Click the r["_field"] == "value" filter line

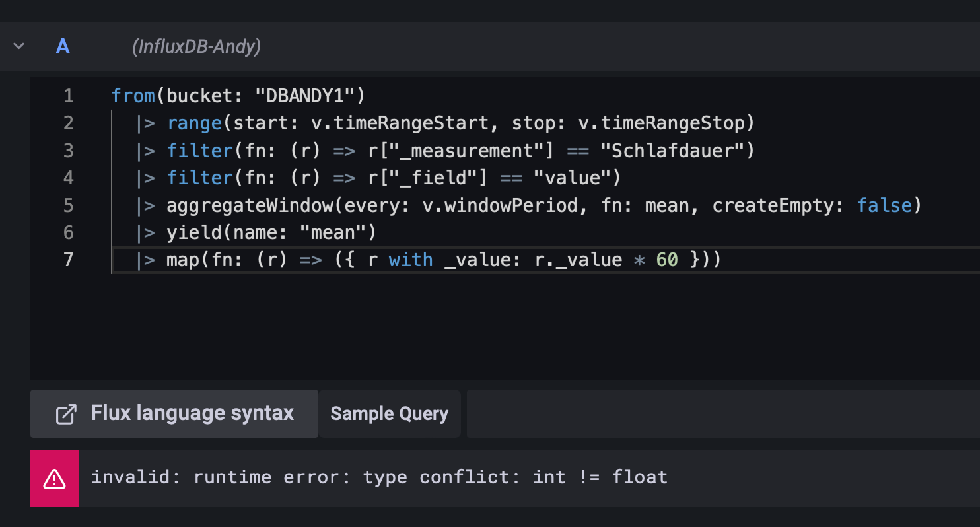(379, 178)
